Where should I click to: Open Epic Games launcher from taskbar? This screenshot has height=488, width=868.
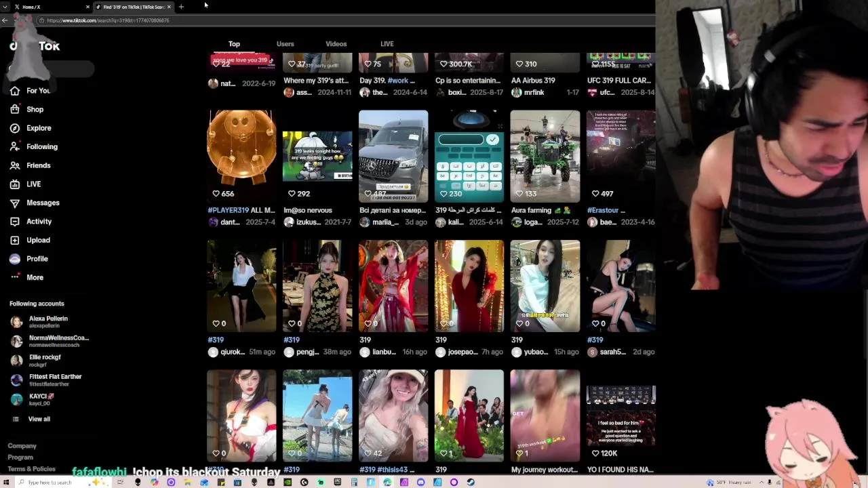click(337, 483)
